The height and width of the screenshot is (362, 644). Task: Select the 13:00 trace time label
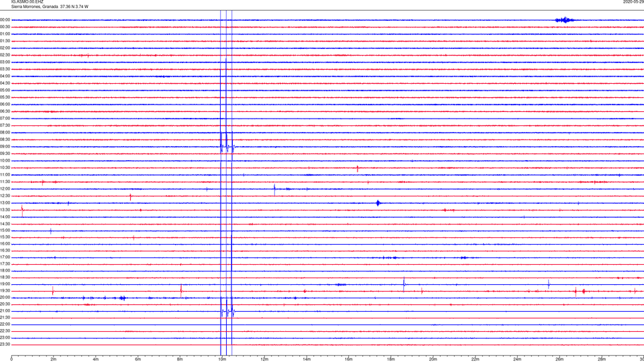click(5, 202)
